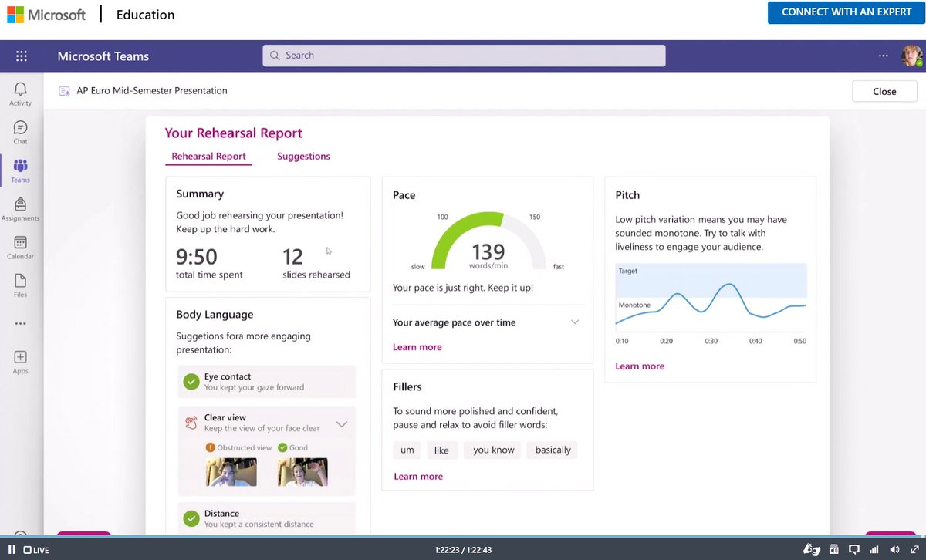926x560 pixels.
Task: Open Calendar in the sidebar
Action: [21, 248]
